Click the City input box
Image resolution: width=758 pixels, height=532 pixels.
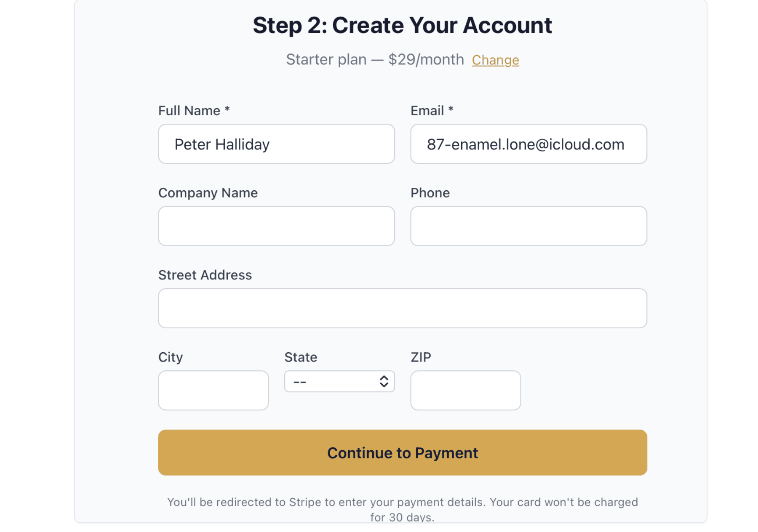pos(213,390)
